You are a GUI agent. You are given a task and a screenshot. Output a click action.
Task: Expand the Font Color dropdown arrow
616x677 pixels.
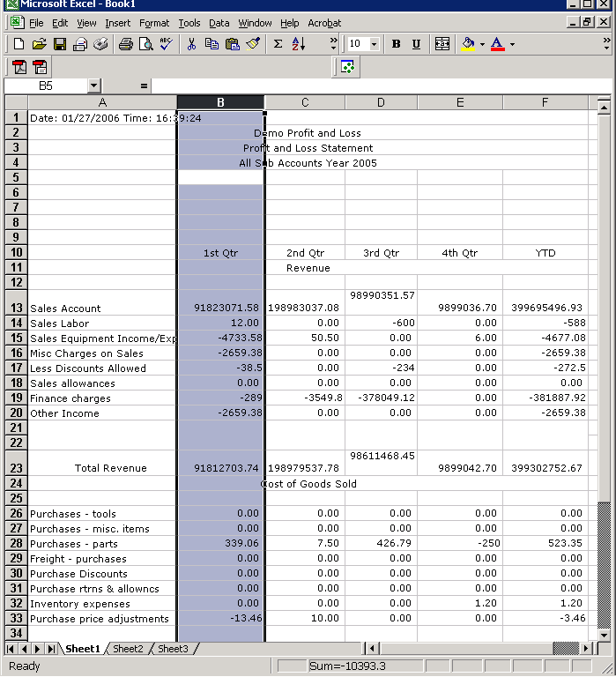(x=512, y=44)
